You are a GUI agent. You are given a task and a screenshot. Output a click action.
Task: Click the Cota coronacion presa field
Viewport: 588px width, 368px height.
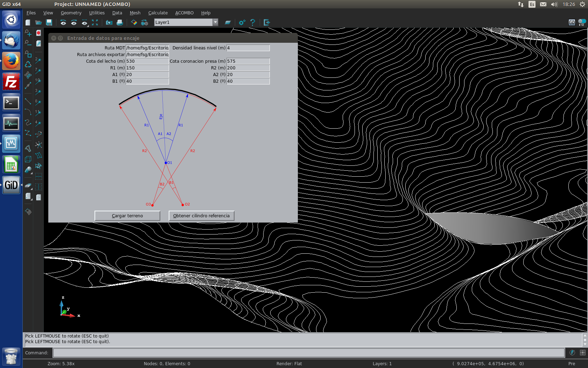click(248, 61)
